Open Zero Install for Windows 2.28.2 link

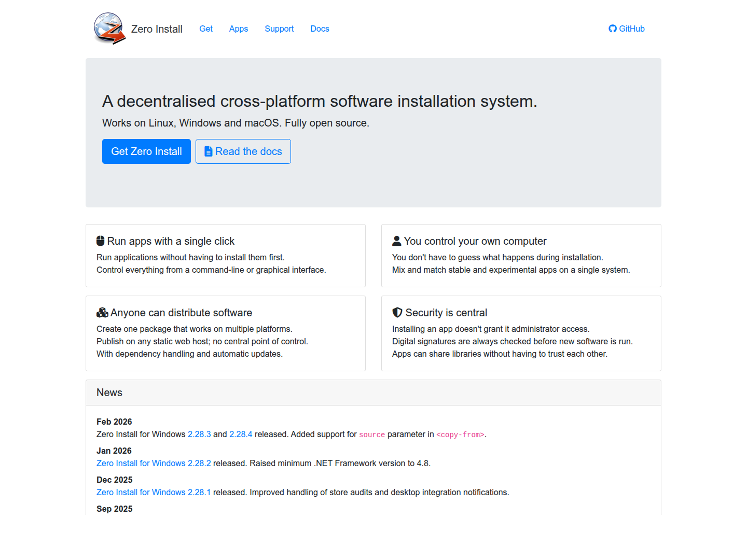pyautogui.click(x=154, y=463)
